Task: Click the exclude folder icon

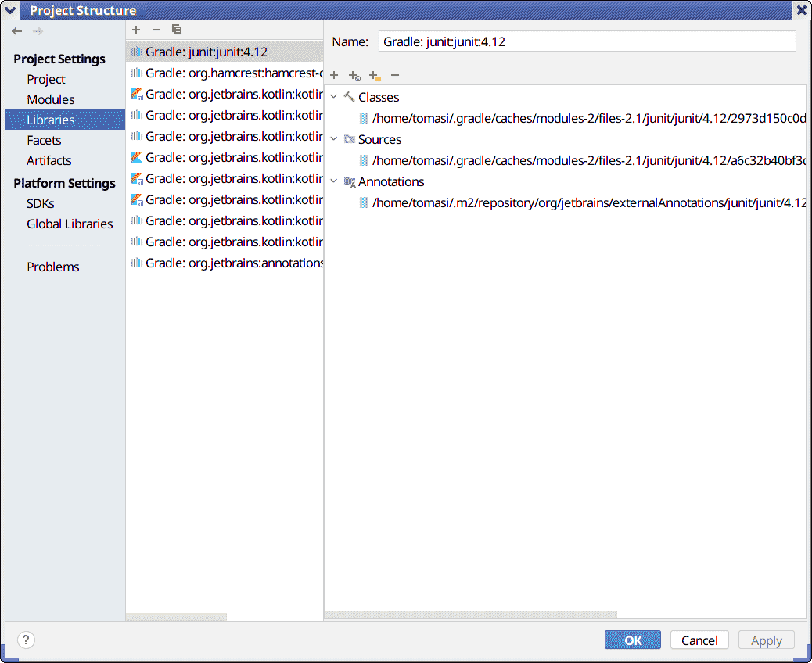Action: pyautogui.click(x=375, y=76)
